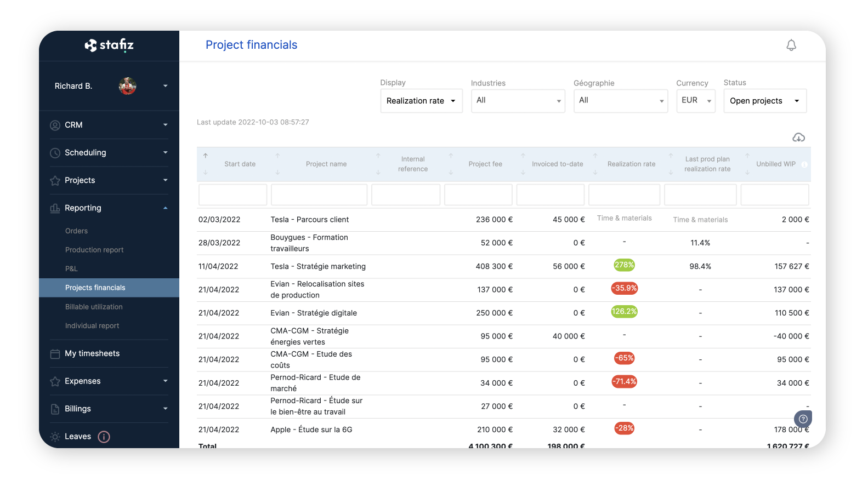The height and width of the screenshot is (481, 868).
Task: Click the Last prod plan filter field
Action: [x=700, y=195]
